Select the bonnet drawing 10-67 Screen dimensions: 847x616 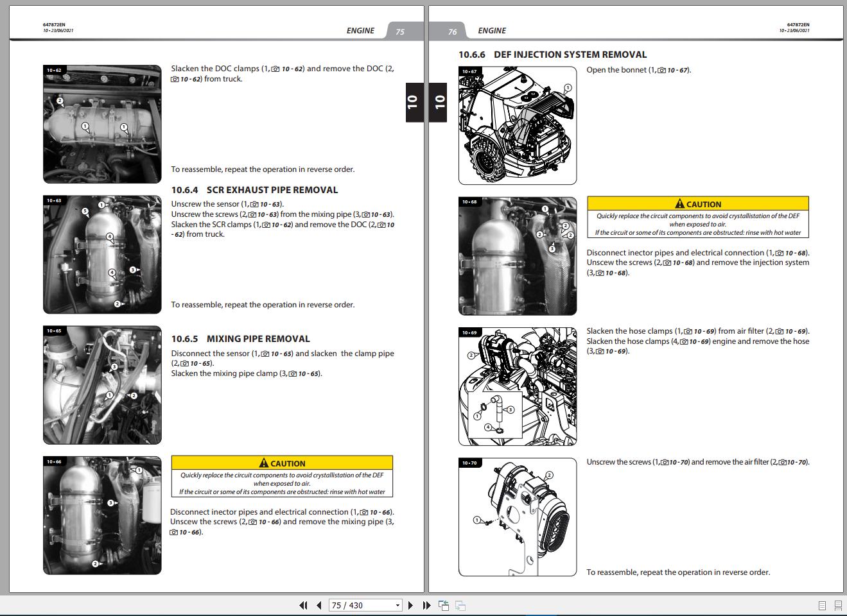tap(518, 126)
